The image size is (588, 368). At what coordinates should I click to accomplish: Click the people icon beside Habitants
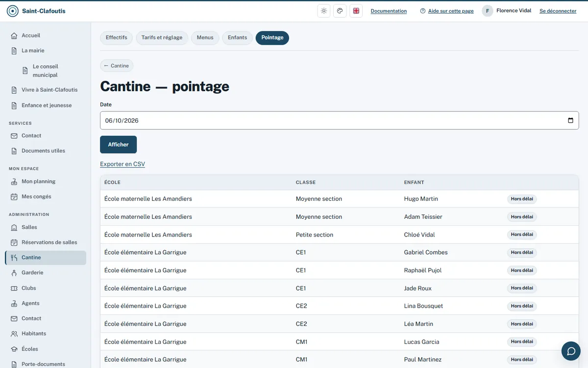(14, 334)
